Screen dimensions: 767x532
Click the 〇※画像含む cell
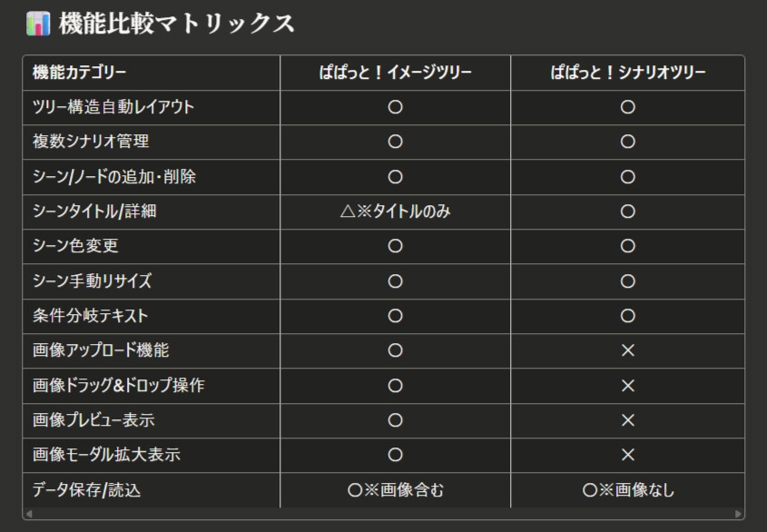pos(396,490)
